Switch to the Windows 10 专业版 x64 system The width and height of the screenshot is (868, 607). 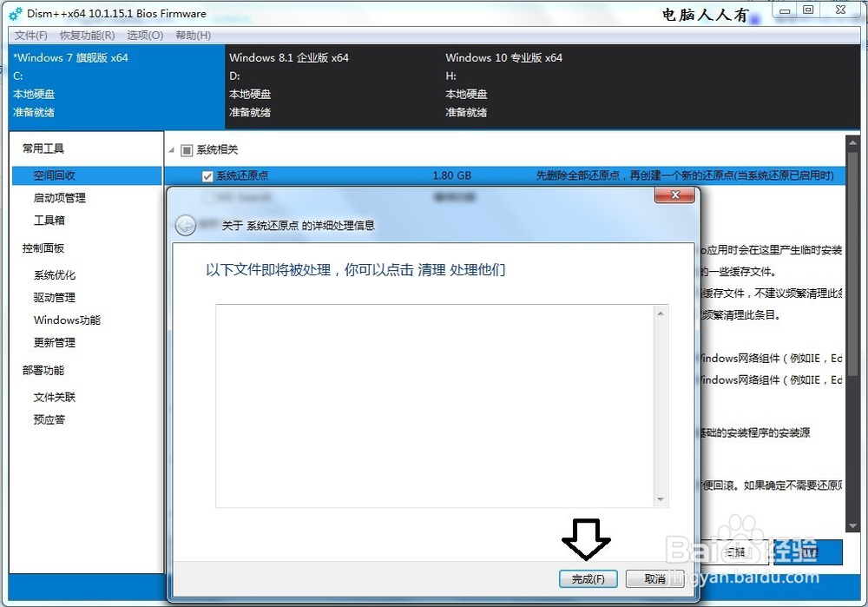coord(503,82)
